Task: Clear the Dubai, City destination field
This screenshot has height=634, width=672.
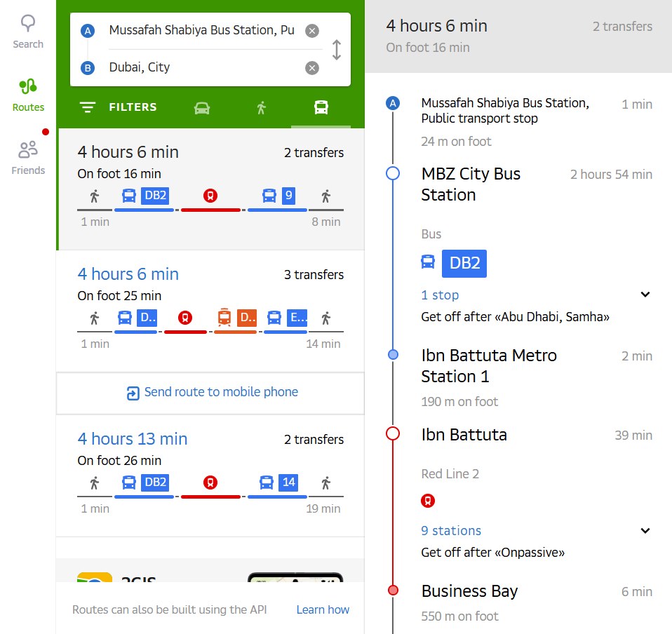Action: [312, 68]
